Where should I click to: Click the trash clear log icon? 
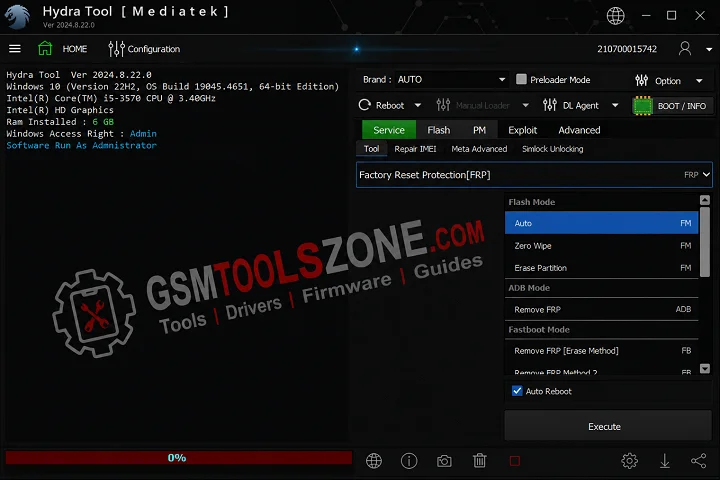pyautogui.click(x=479, y=460)
